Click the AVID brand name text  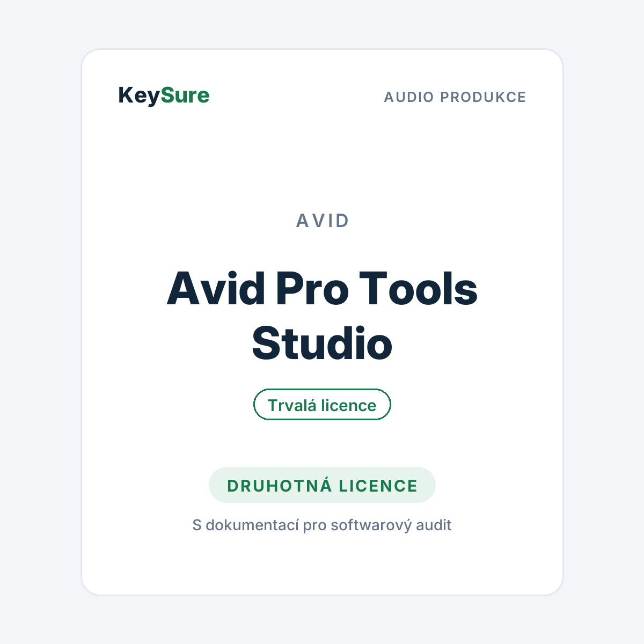(323, 221)
